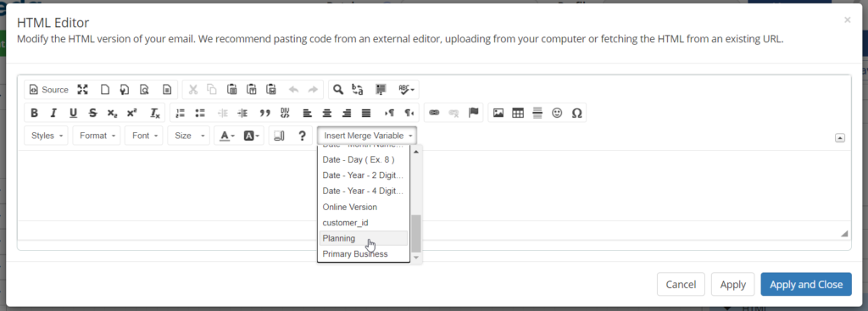Open the question mark About icon
The width and height of the screenshot is (868, 311).
tap(302, 136)
